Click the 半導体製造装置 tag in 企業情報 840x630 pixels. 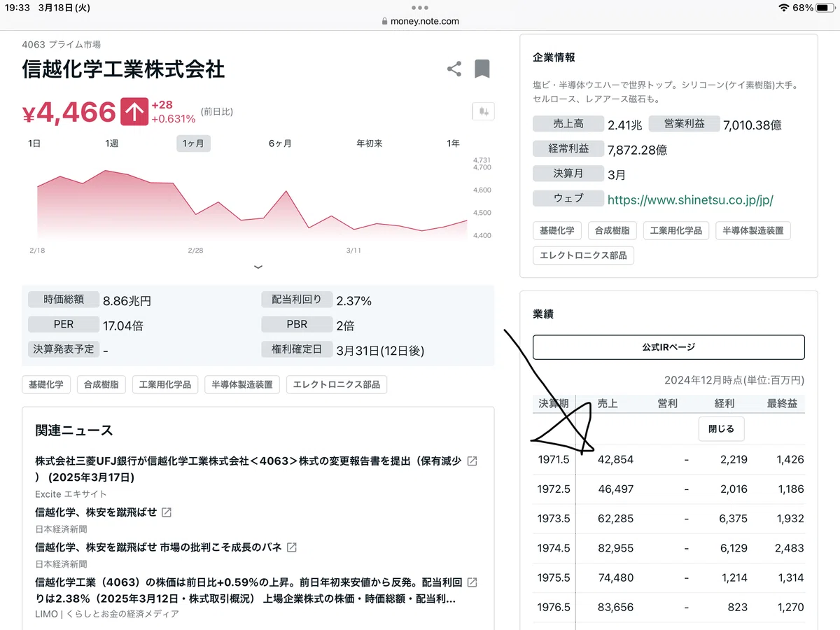(753, 230)
